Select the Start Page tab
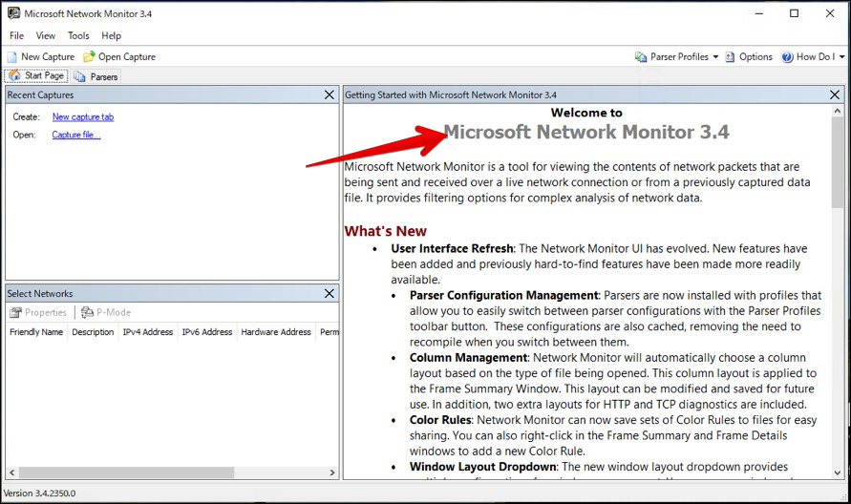Image resolution: width=851 pixels, height=504 pixels. coord(36,76)
